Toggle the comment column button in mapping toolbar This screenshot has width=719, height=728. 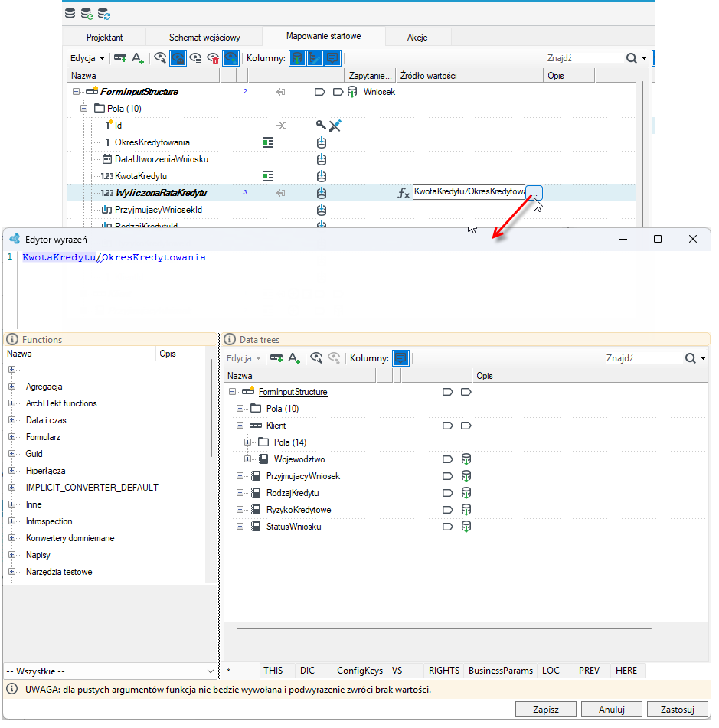tap(332, 58)
